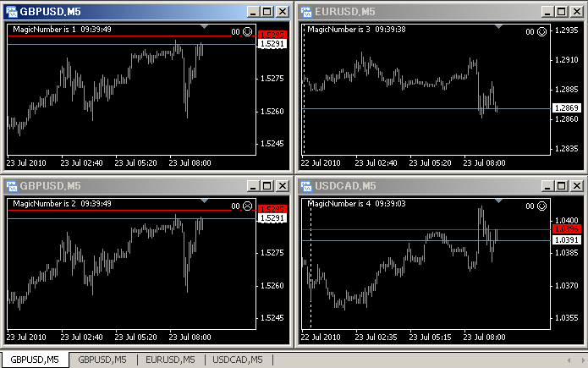This screenshot has height=368, width=588.
Task: Click the red 1.0396 price label on USDCAD
Action: [x=567, y=228]
